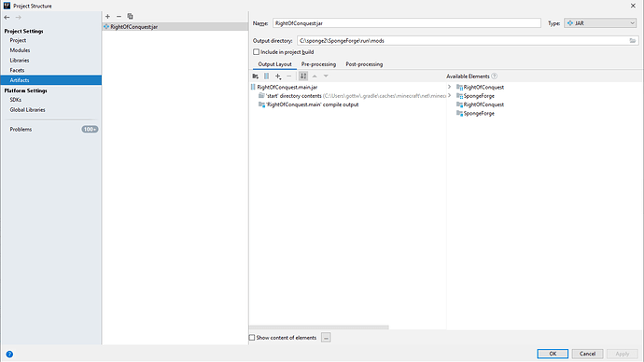Image resolution: width=644 pixels, height=362 pixels.
Task: Create archive in output layout toolbar
Action: coord(267,76)
